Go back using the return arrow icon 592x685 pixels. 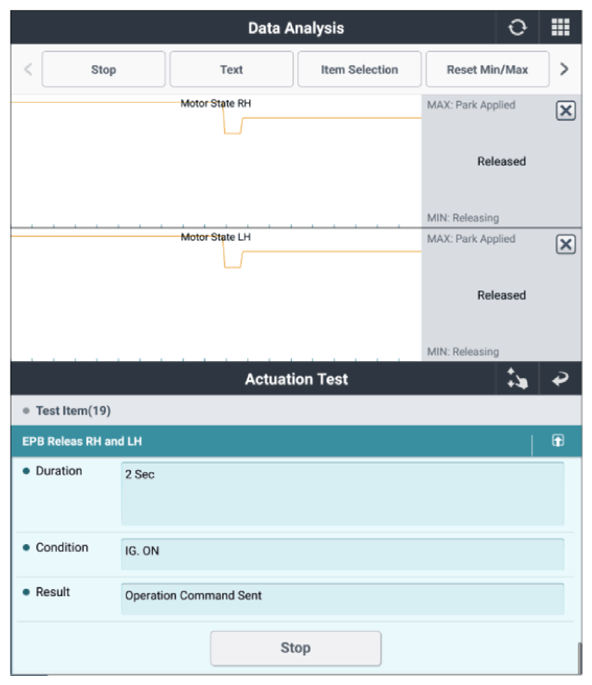click(x=560, y=379)
